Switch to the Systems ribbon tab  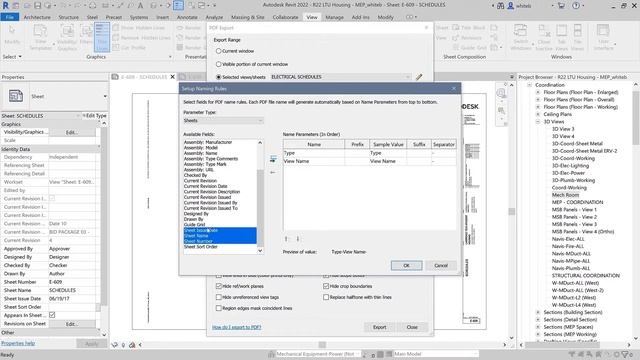[x=139, y=17]
